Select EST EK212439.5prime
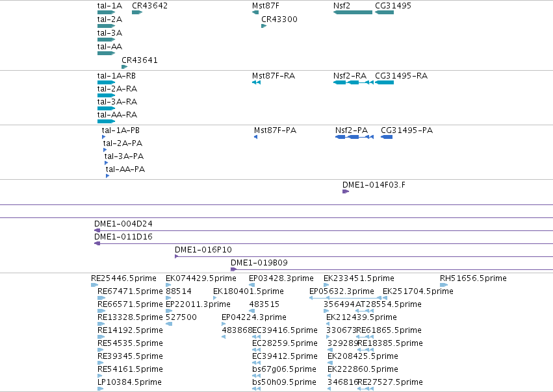Viewport: 553px width, 392px height. (328, 324)
